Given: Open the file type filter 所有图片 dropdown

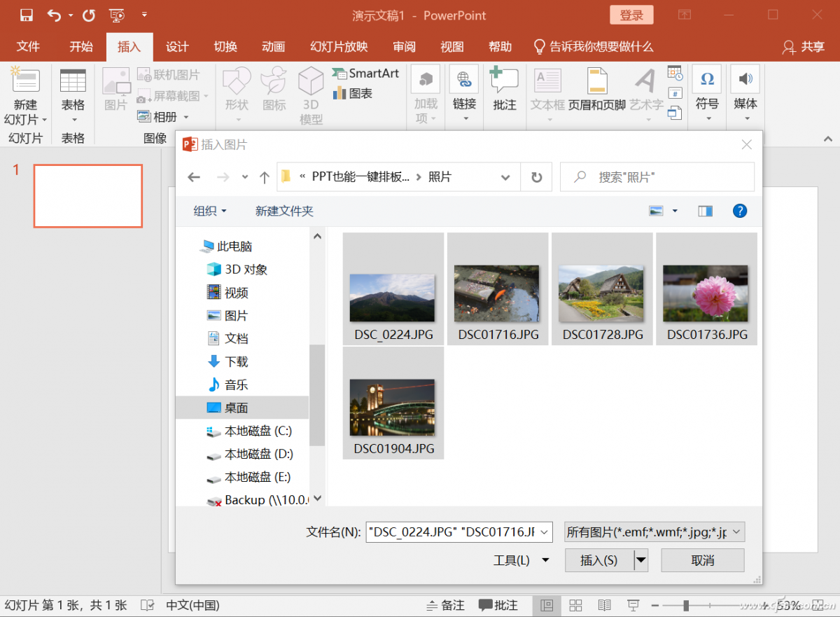Looking at the screenshot, I should 654,532.
